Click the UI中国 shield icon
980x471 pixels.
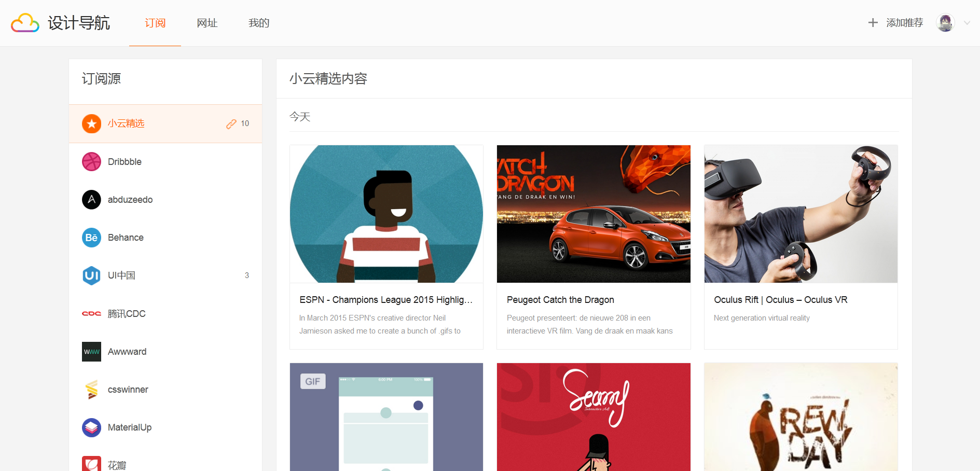(x=92, y=275)
